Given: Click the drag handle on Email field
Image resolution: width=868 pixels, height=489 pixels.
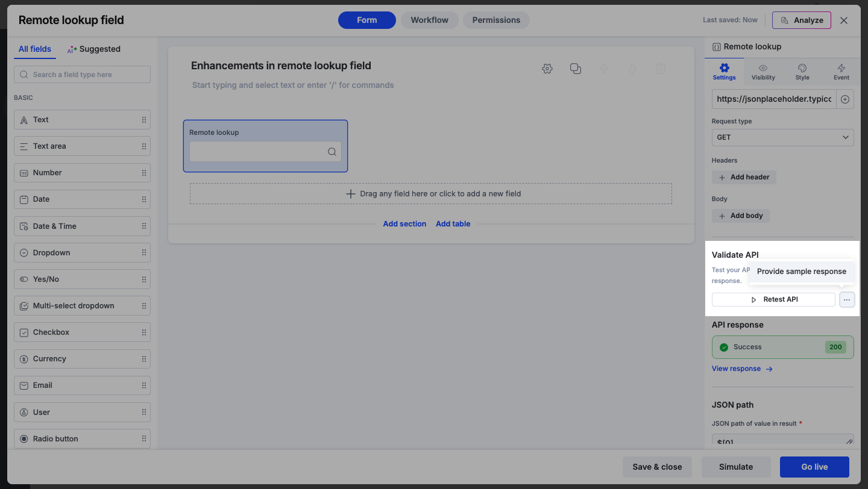Looking at the screenshot, I should (x=144, y=385).
